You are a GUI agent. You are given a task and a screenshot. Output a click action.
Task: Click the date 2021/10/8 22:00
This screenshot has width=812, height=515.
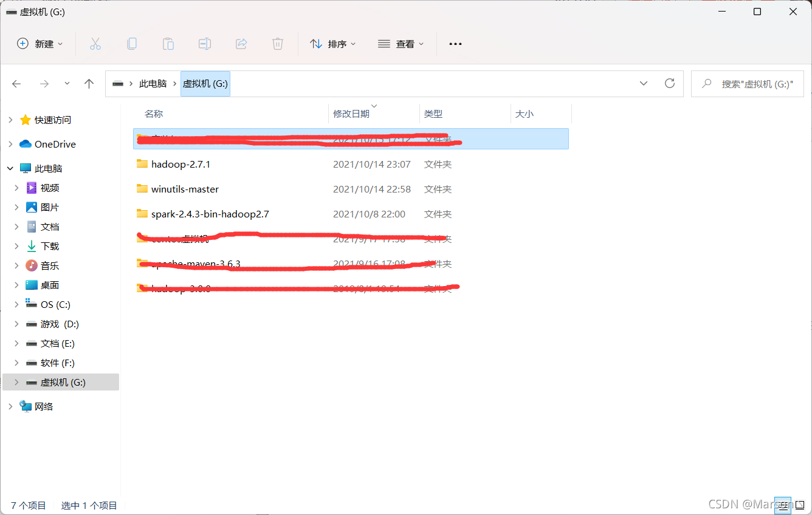pos(369,214)
